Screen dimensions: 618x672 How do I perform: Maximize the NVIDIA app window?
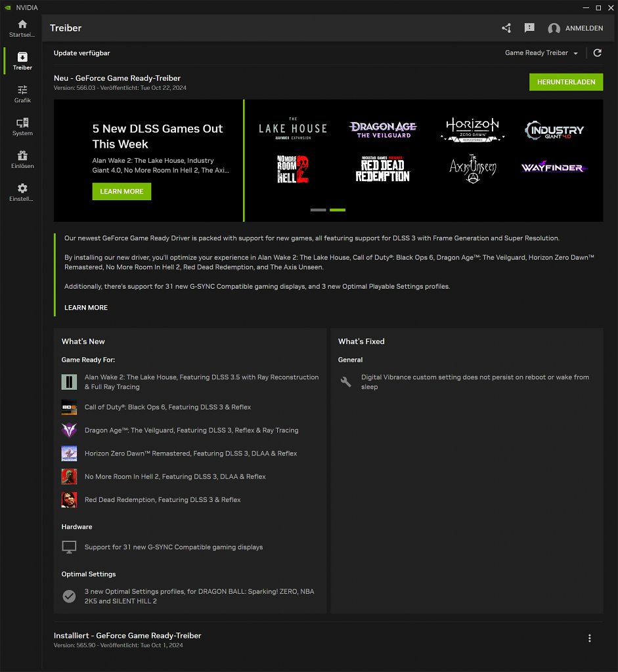click(x=598, y=8)
